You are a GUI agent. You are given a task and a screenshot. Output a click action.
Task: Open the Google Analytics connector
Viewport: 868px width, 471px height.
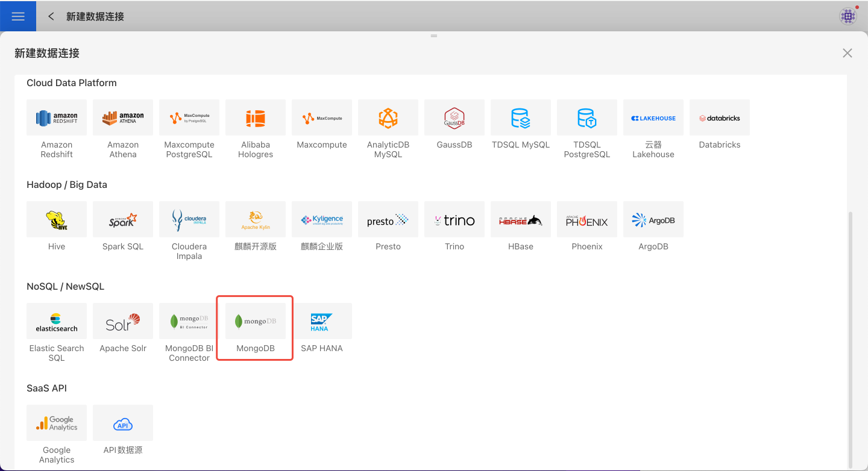click(57, 423)
